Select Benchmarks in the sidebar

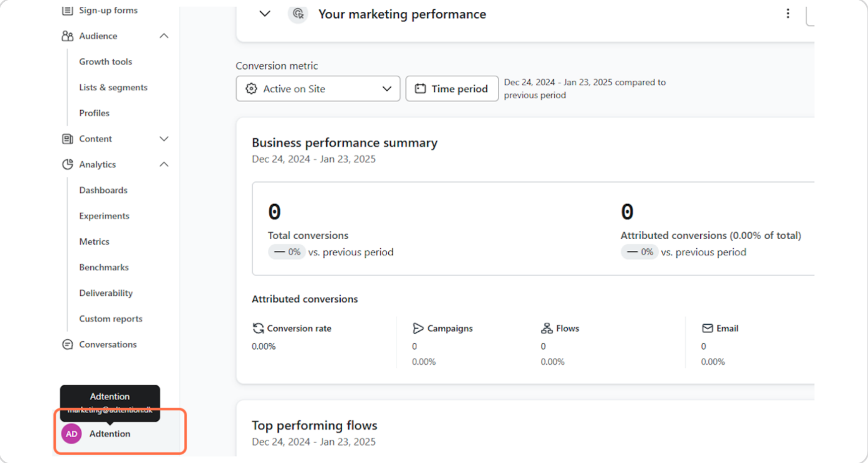[x=104, y=267]
